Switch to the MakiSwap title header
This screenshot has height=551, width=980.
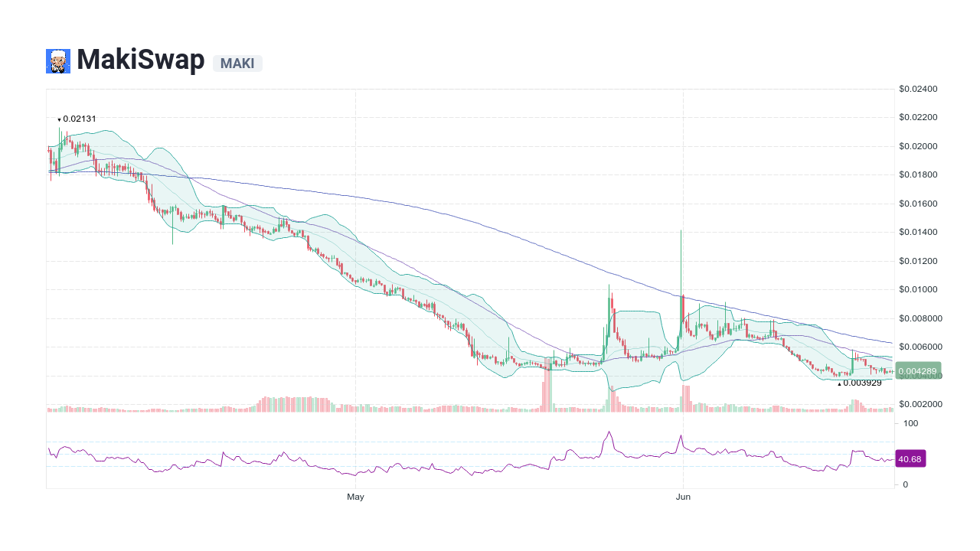pyautogui.click(x=140, y=60)
